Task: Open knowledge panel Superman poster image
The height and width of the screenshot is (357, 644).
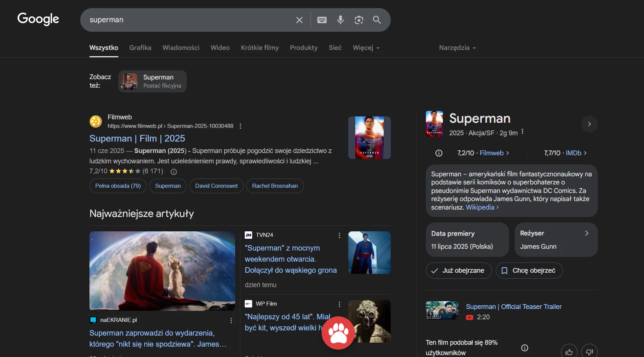Action: 434,124
